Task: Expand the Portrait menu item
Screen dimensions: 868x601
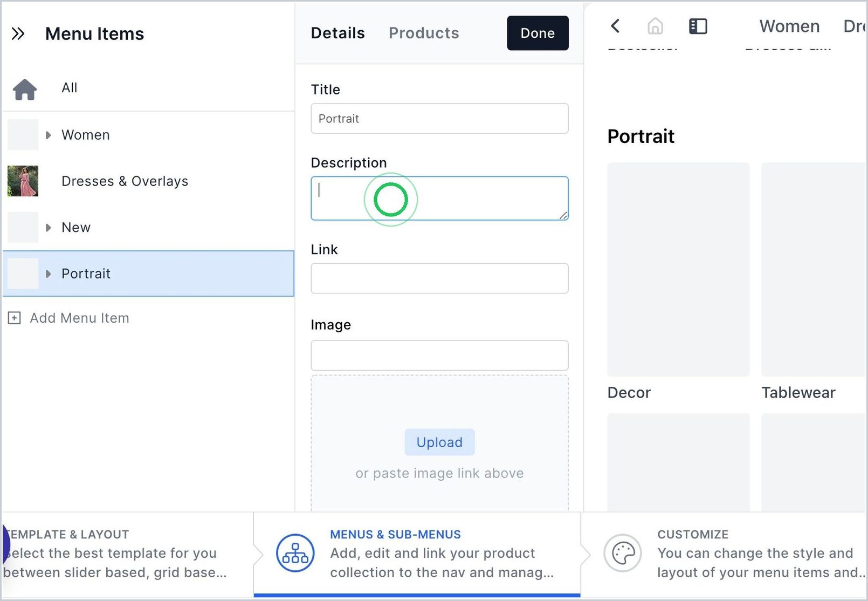Action: (48, 274)
